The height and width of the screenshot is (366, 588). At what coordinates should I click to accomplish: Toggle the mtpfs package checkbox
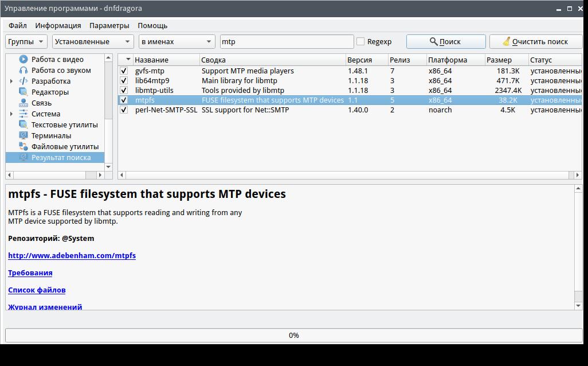click(x=124, y=100)
